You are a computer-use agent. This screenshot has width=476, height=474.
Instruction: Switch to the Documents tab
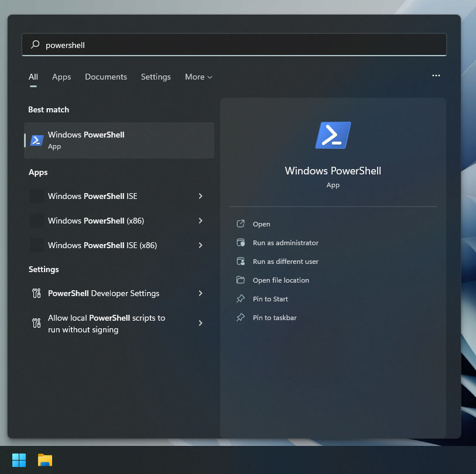(x=105, y=77)
